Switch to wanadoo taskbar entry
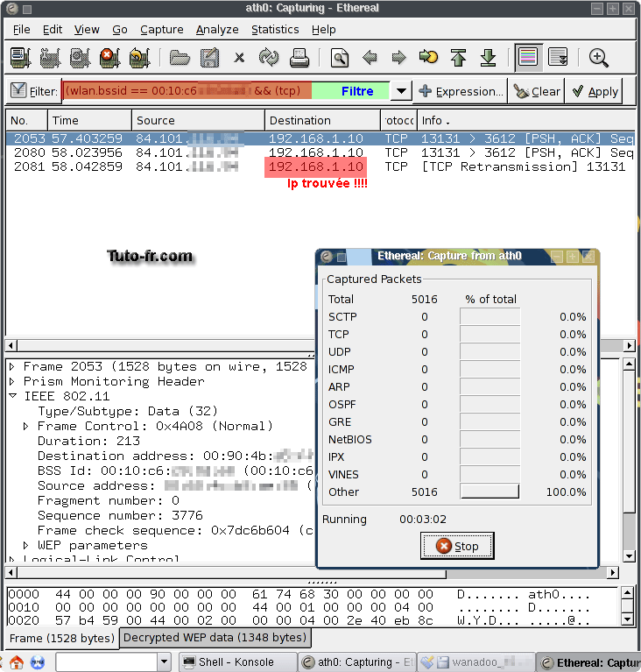The height and width of the screenshot is (672, 641). [x=475, y=662]
